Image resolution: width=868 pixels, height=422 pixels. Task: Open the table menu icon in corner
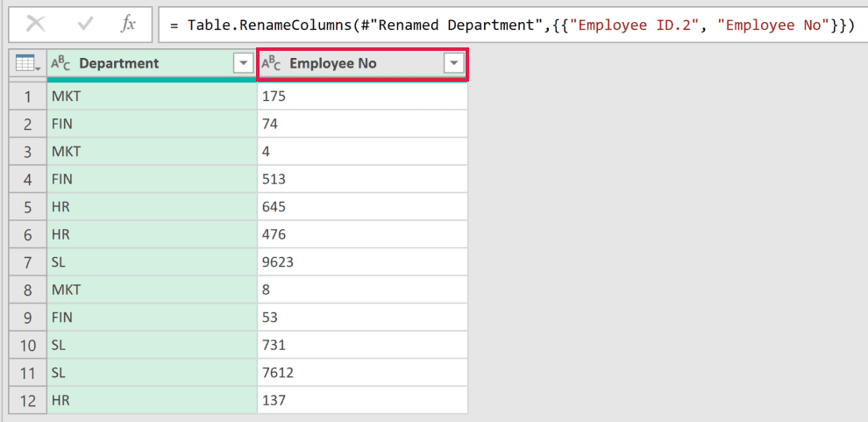28,64
